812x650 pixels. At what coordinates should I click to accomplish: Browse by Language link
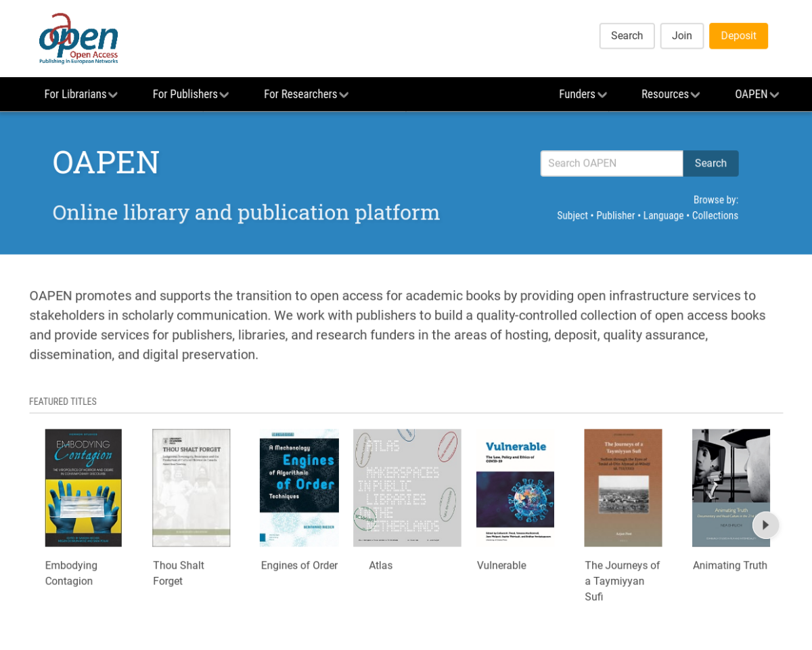[663, 215]
